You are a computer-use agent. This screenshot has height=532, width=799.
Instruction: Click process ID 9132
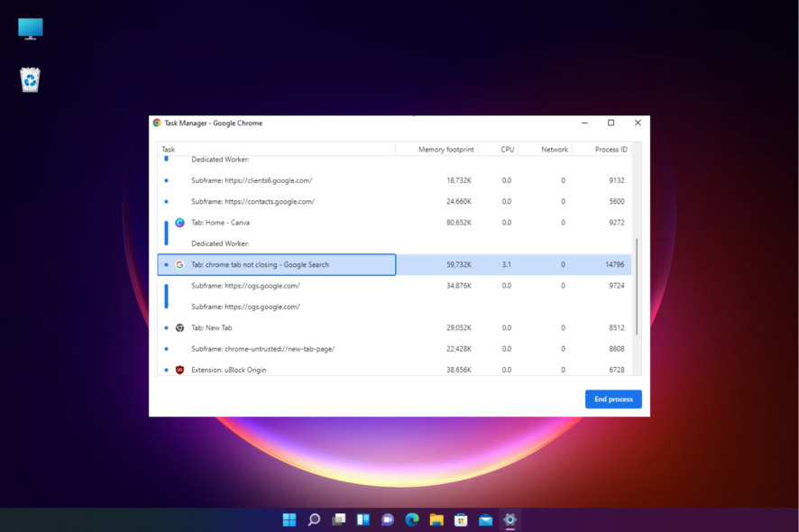tap(617, 180)
